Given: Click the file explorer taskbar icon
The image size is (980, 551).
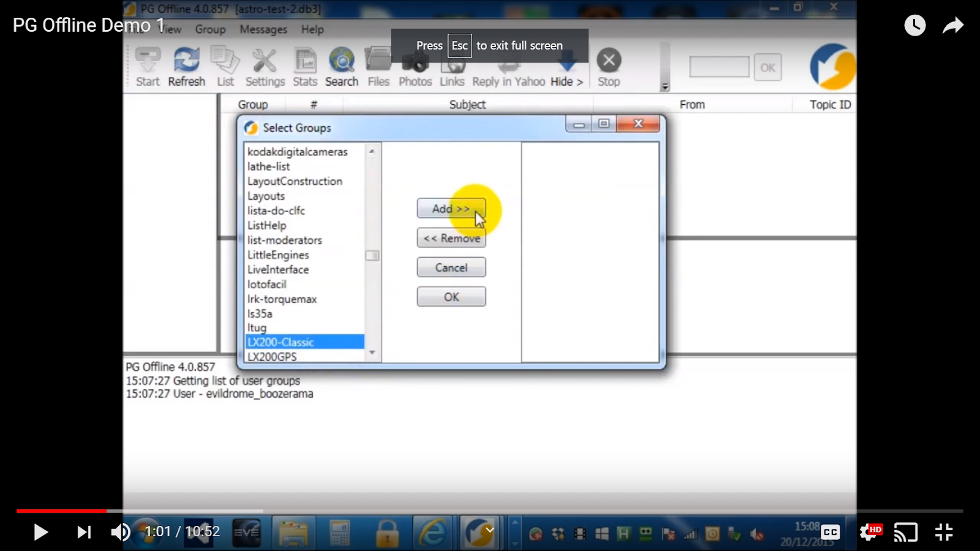Looking at the screenshot, I should (x=293, y=533).
